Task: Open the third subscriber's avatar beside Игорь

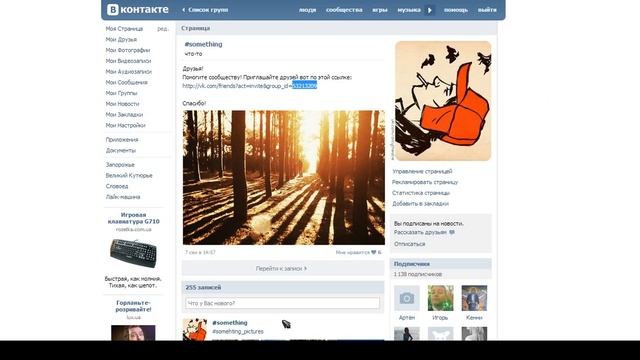Action: coord(474,298)
